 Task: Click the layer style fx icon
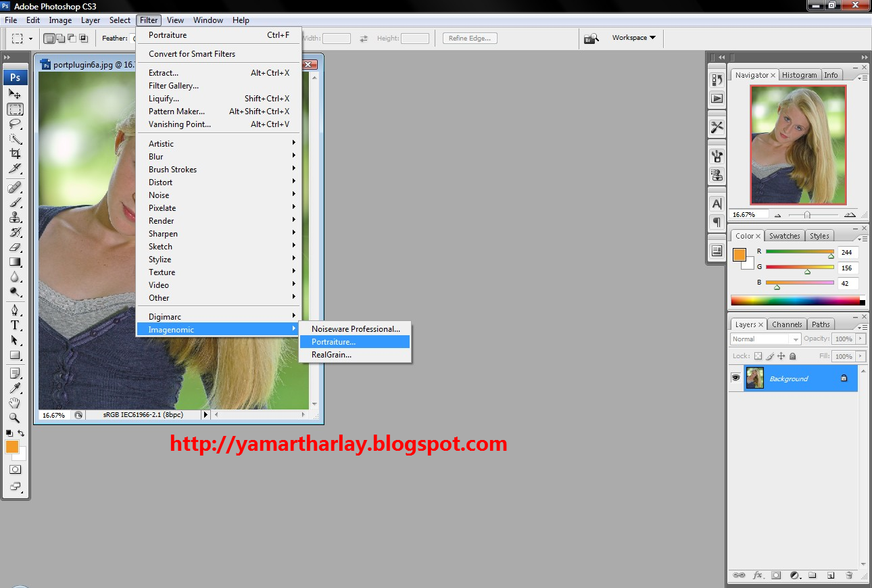tap(758, 576)
